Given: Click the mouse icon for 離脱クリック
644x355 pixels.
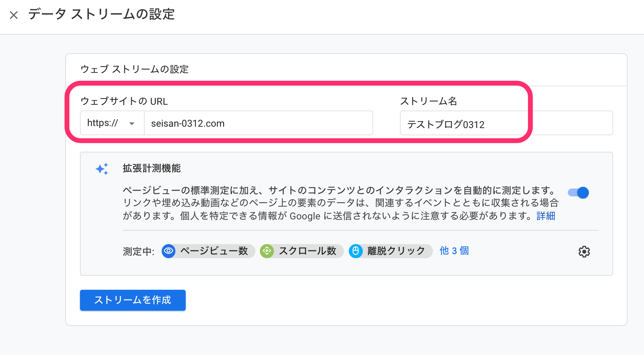Looking at the screenshot, I should [x=356, y=251].
